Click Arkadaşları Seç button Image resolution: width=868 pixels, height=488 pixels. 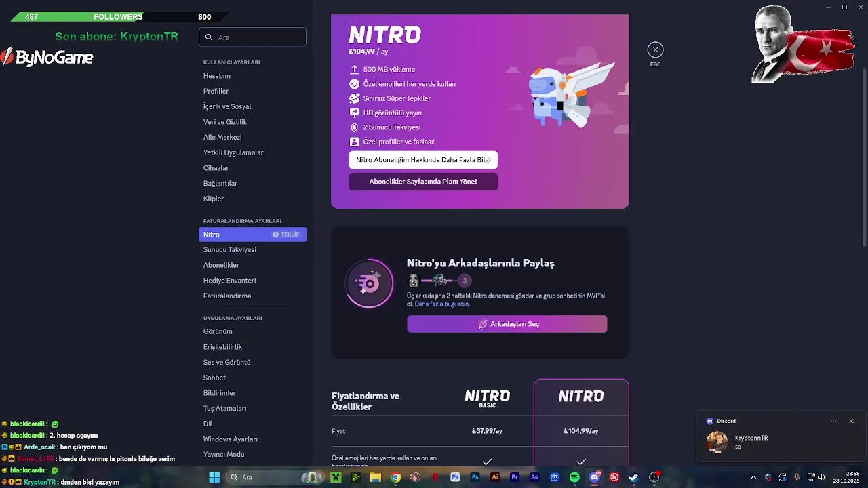pyautogui.click(x=507, y=324)
